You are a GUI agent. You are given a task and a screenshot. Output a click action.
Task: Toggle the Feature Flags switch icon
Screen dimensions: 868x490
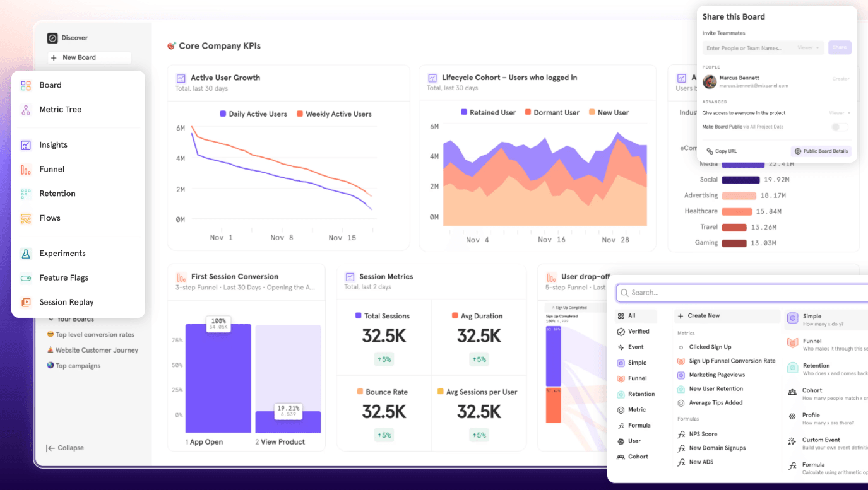(x=26, y=278)
